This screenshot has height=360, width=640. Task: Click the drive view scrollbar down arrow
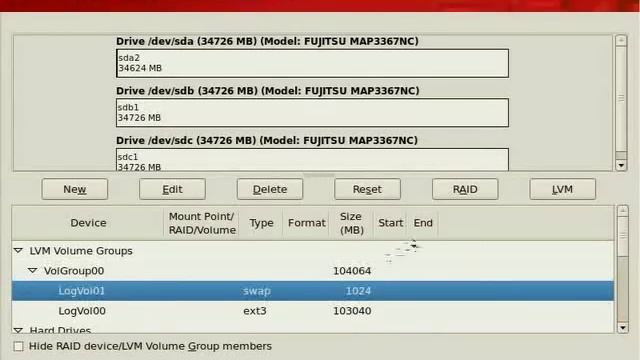click(x=621, y=165)
